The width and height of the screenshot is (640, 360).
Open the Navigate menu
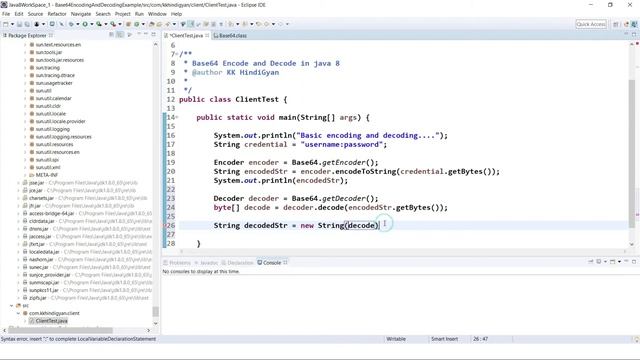coord(81,14)
